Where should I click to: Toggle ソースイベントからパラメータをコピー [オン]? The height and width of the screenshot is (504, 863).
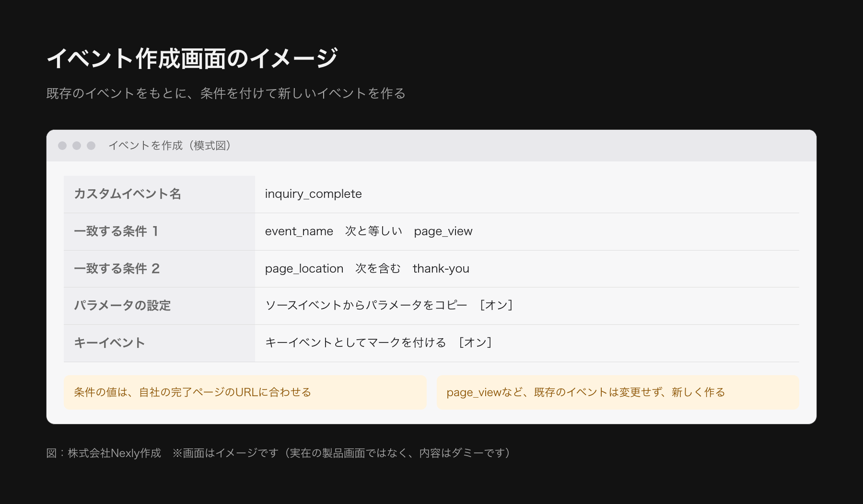click(389, 305)
